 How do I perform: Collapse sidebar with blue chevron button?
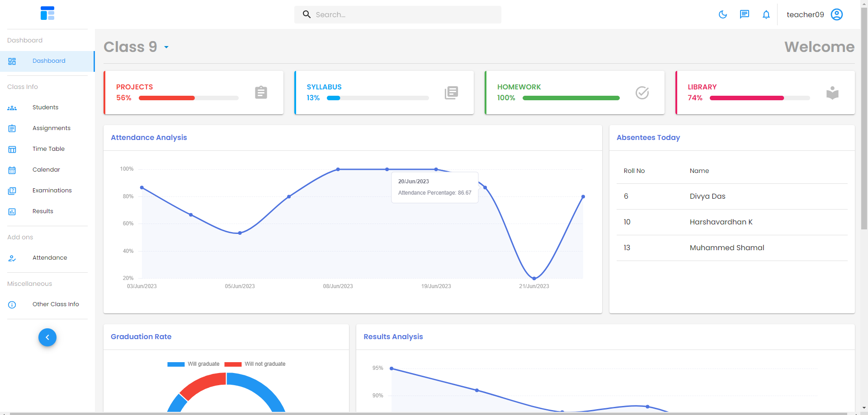coord(47,337)
